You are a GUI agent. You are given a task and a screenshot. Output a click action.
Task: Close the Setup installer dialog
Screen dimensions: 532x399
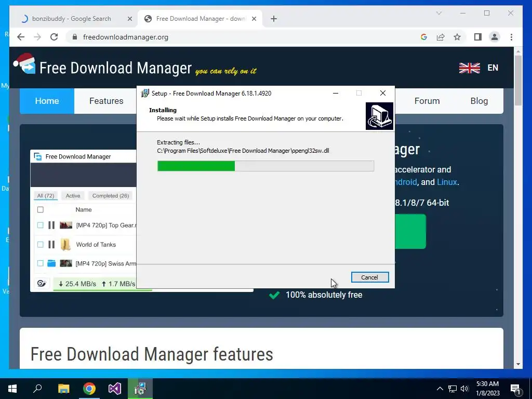click(383, 94)
